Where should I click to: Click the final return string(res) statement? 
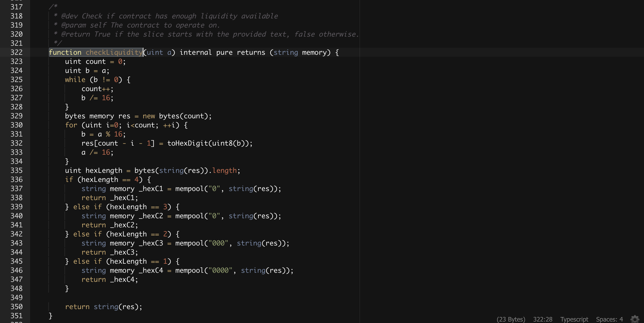[103, 307]
